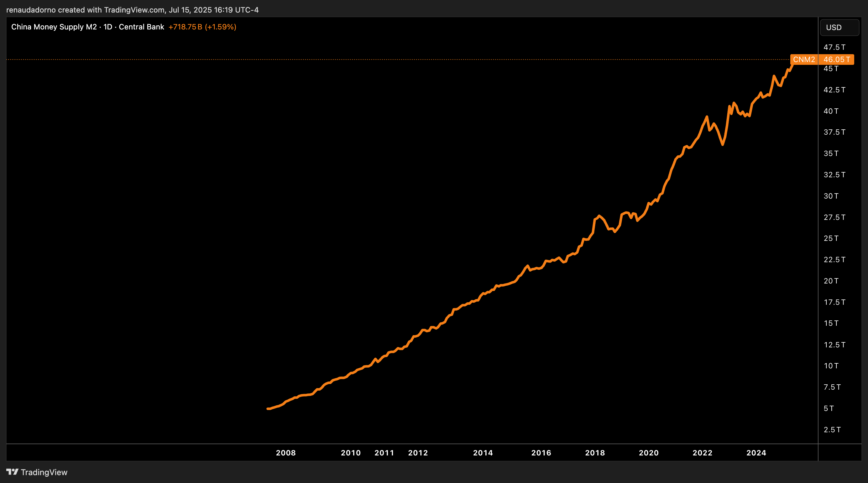Viewport: 868px width, 483px height.
Task: Click the 15 T price axis label
Action: (x=831, y=323)
